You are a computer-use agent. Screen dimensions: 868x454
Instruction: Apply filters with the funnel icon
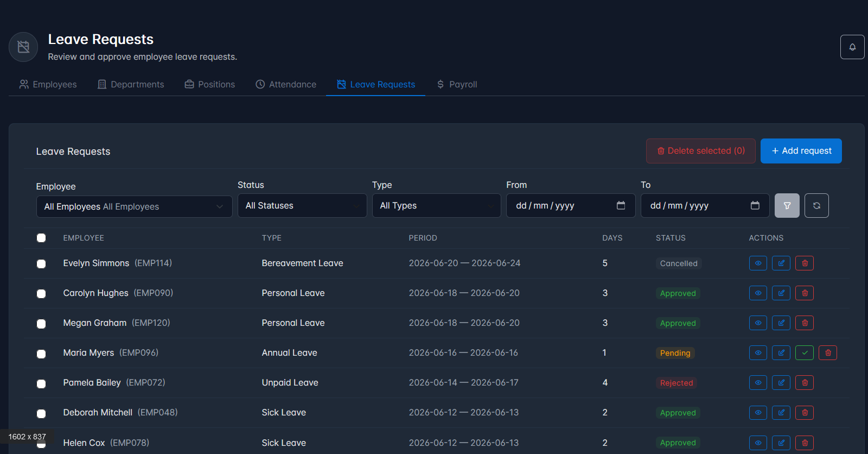(x=787, y=206)
